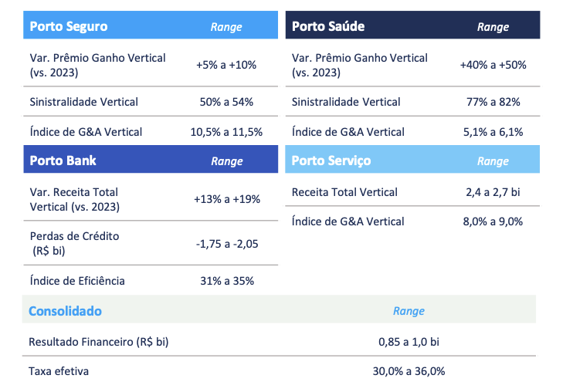The width and height of the screenshot is (573, 392).
Task: Select the +5% a +10% value
Action: point(226,65)
